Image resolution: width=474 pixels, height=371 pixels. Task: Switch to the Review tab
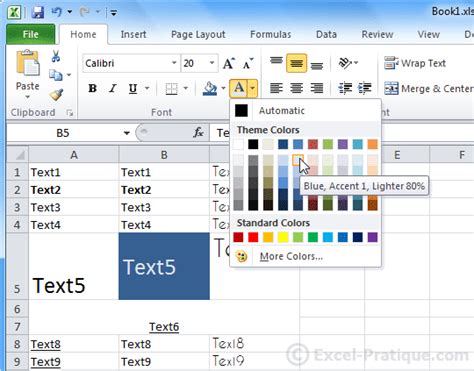377,34
